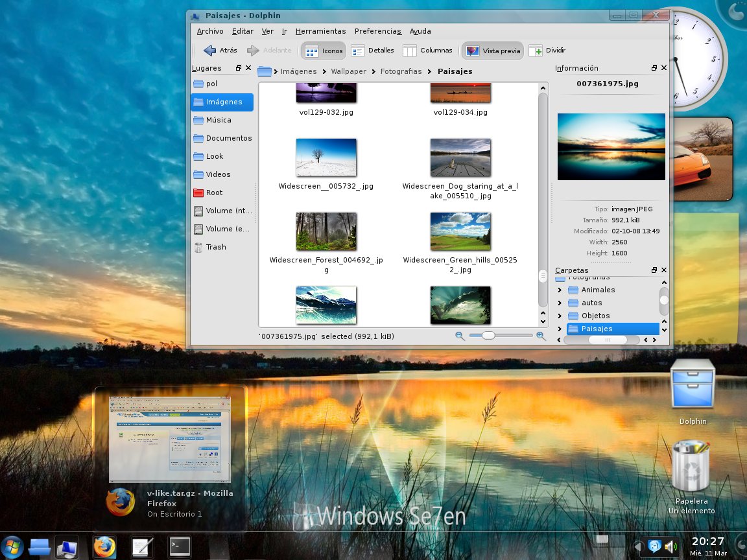
Task: Close the Lugares panel
Action: click(248, 68)
